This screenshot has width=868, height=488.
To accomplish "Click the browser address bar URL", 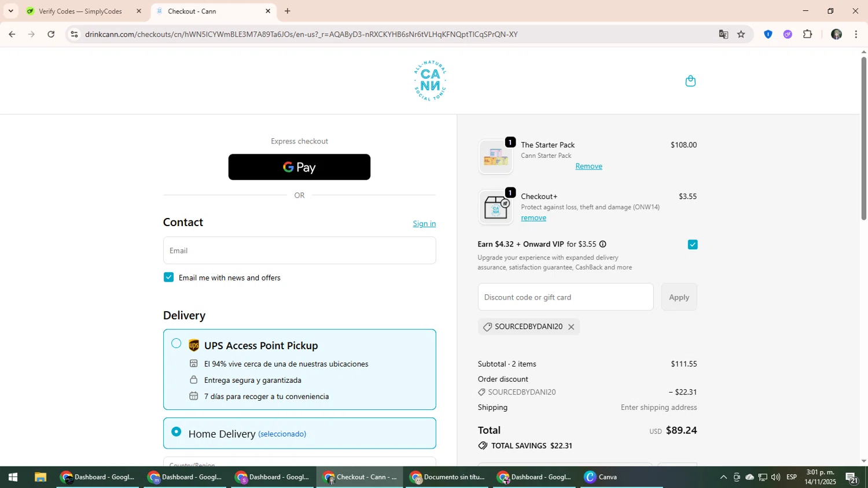I will click(x=301, y=34).
